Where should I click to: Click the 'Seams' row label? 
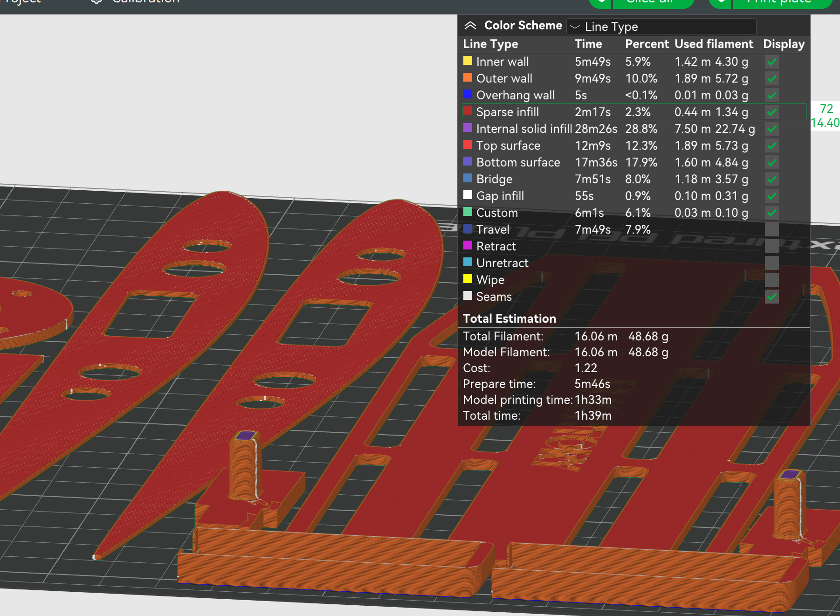tap(494, 297)
